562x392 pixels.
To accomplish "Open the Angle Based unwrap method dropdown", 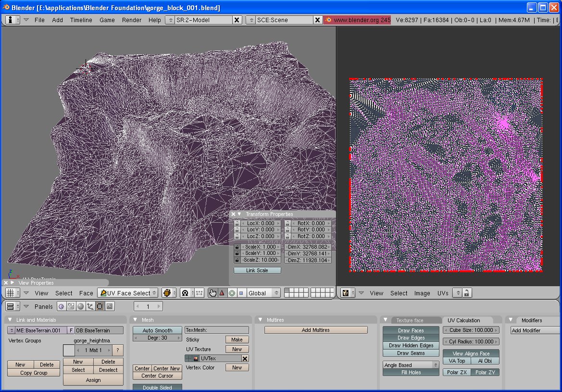I will (411, 365).
